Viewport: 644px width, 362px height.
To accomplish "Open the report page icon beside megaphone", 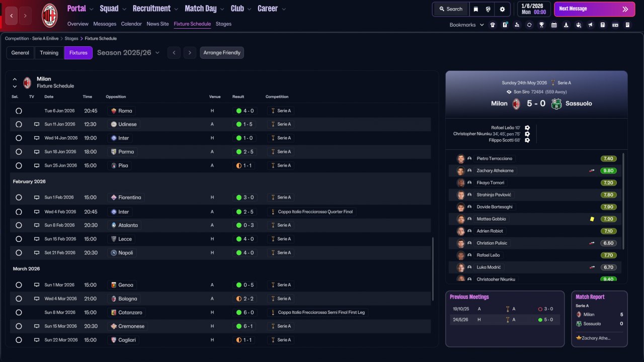I will [603, 25].
